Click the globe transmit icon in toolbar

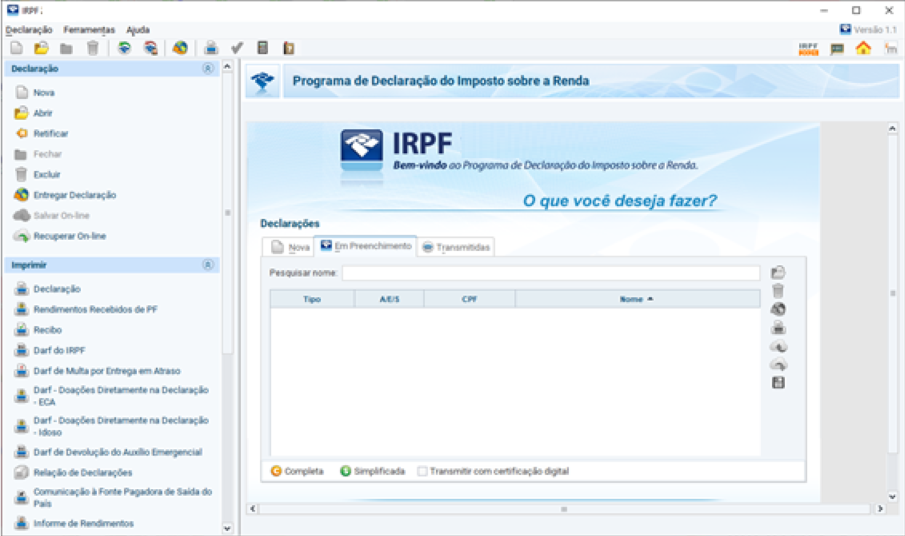(x=180, y=48)
